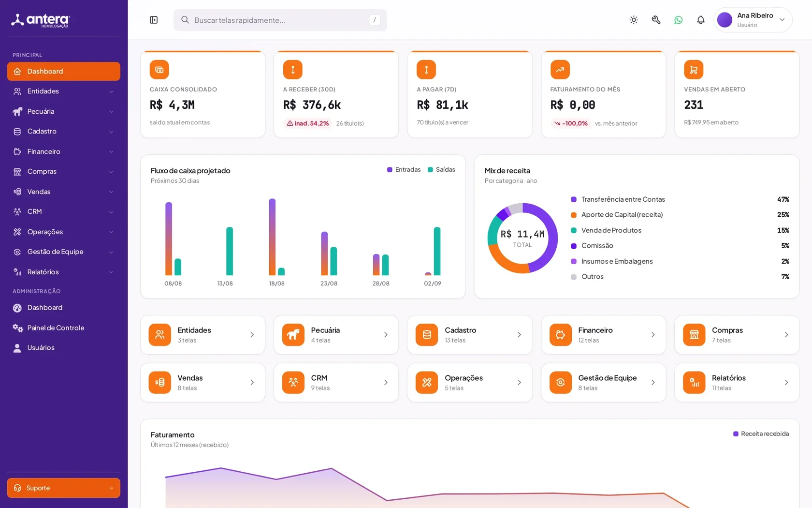Click Compras shortcut card store icon

click(x=694, y=335)
